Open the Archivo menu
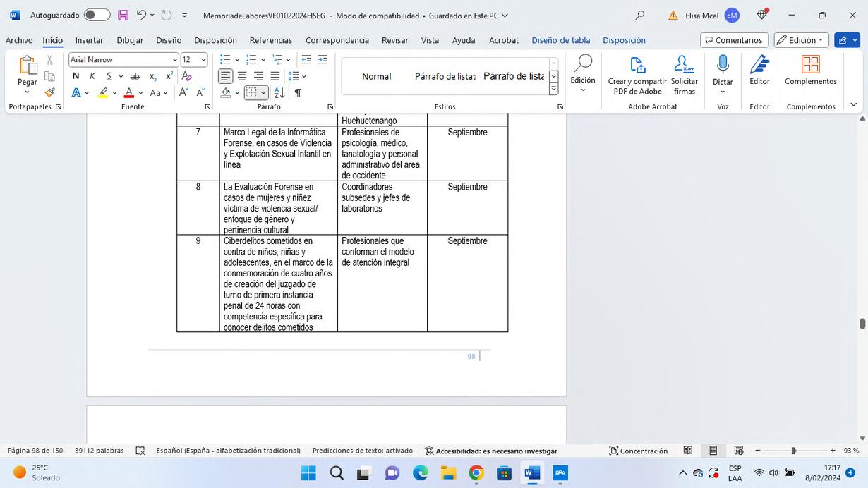The width and height of the screenshot is (868, 488). click(x=19, y=40)
